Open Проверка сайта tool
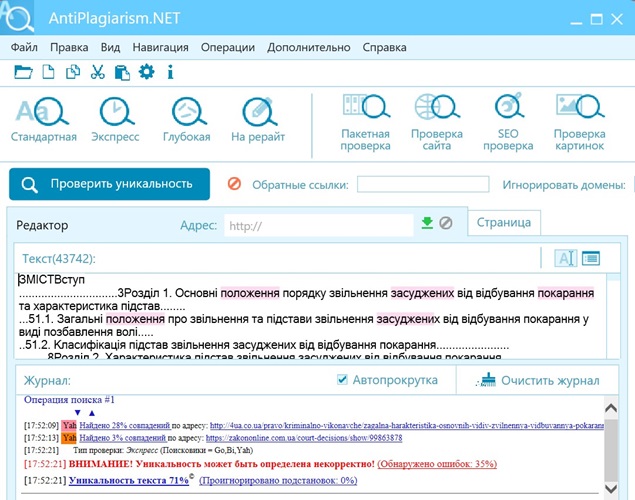Image resolution: width=635 pixels, height=500 pixels. pyautogui.click(x=437, y=123)
